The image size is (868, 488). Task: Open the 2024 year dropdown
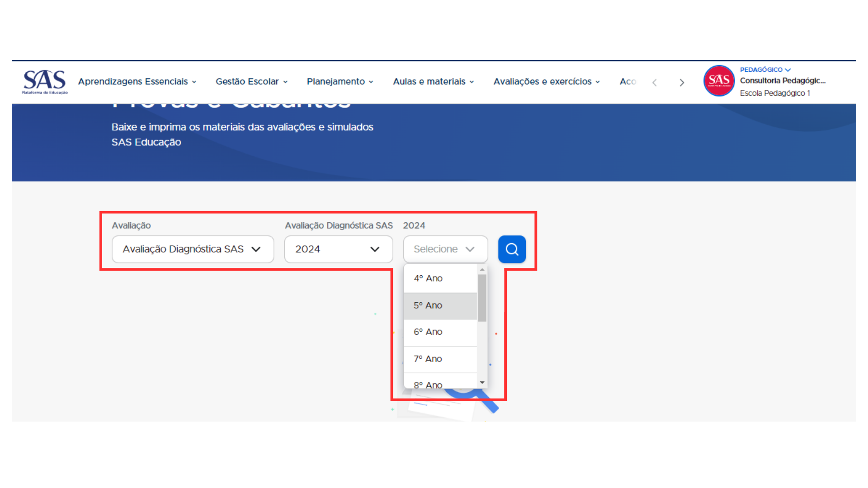[338, 249]
